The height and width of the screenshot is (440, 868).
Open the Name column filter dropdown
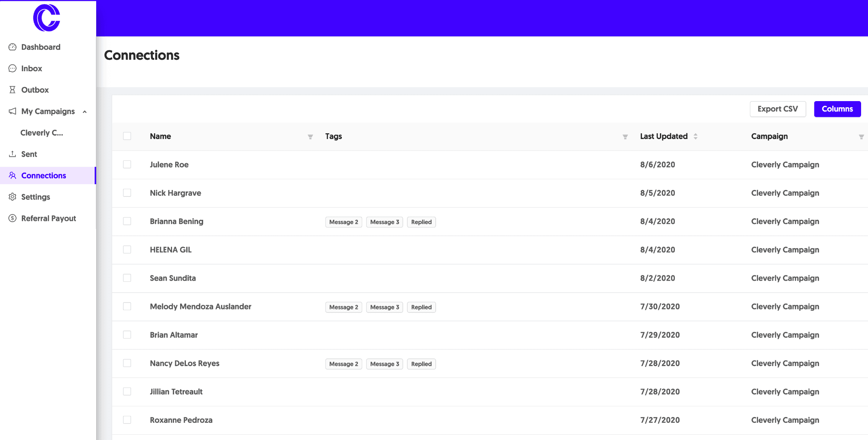tap(310, 137)
